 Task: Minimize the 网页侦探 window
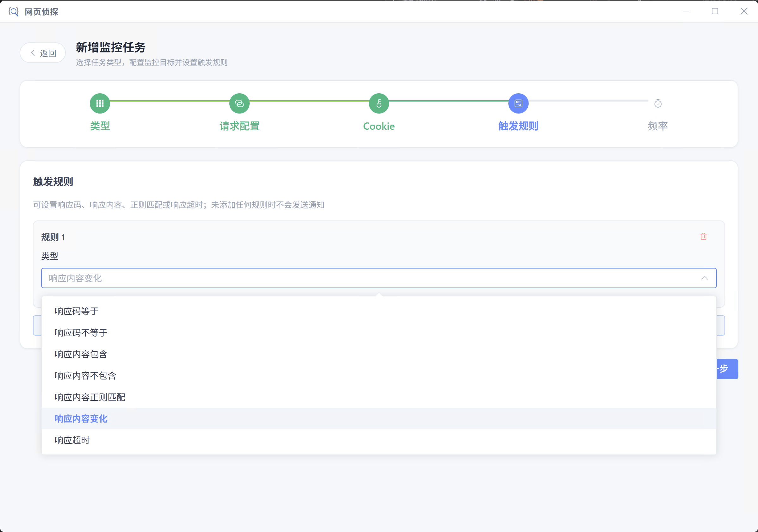[x=686, y=11]
